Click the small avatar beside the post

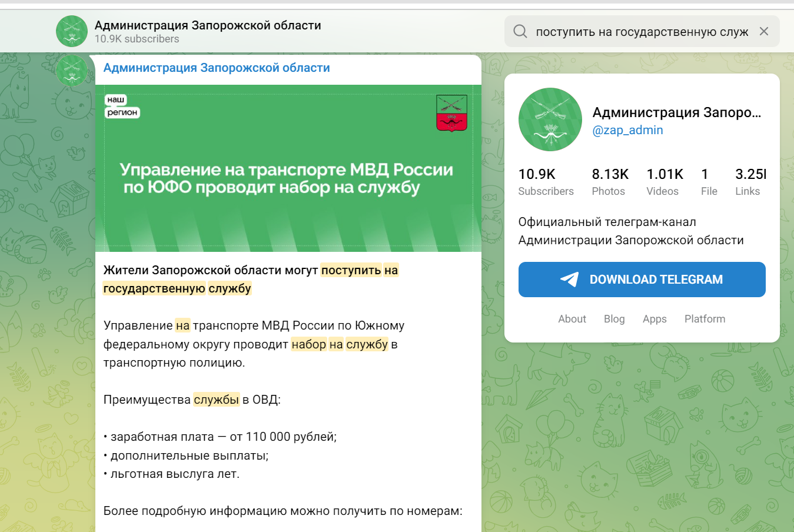72,71
